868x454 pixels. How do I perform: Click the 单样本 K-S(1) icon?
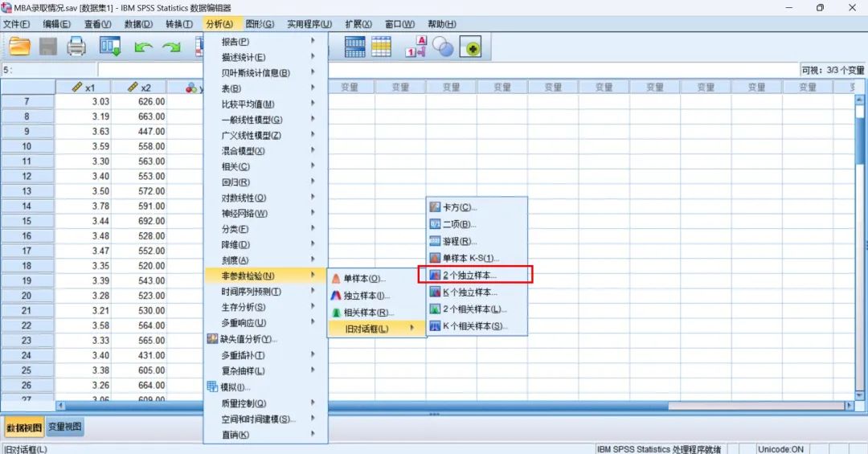[x=435, y=258]
